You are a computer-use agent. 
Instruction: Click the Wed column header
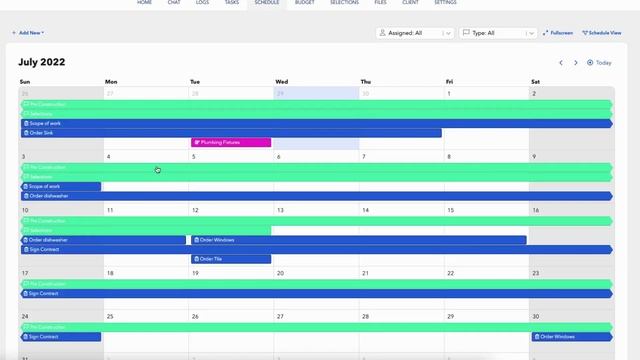click(x=282, y=82)
